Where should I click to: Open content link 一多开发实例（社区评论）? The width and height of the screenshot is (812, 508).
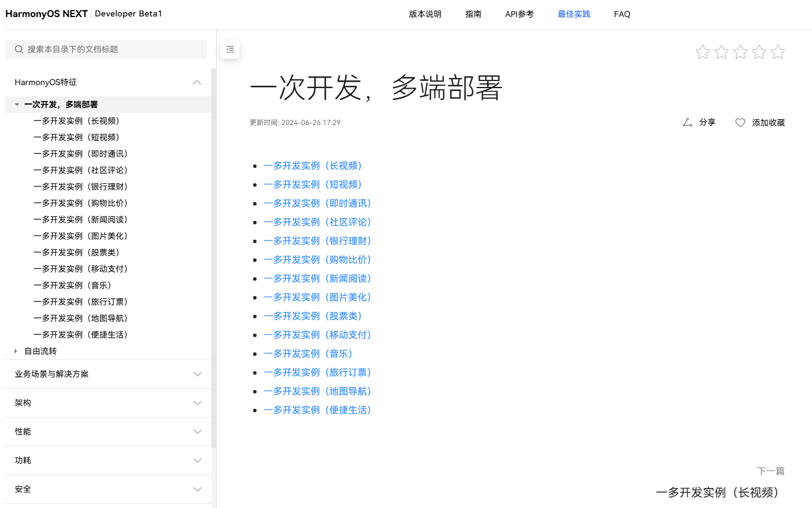[319, 222]
